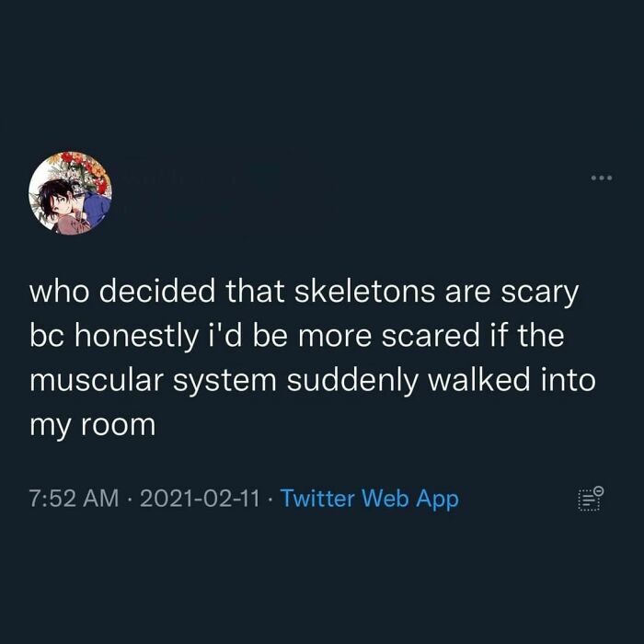Open the Twitter Web App source link

(369, 499)
